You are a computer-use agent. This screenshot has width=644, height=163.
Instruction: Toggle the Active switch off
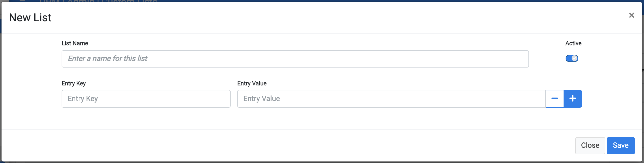[572, 58]
